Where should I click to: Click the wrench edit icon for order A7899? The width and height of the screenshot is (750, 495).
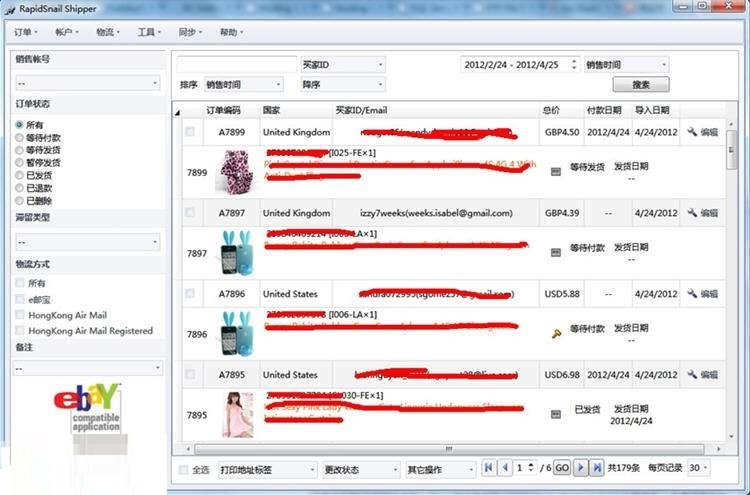pos(691,132)
